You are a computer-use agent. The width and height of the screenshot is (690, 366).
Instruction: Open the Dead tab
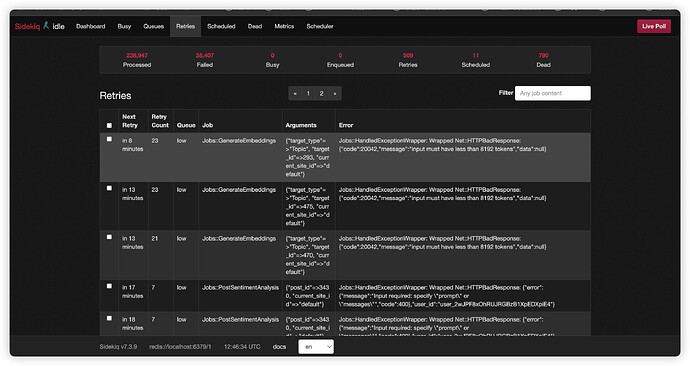point(255,26)
